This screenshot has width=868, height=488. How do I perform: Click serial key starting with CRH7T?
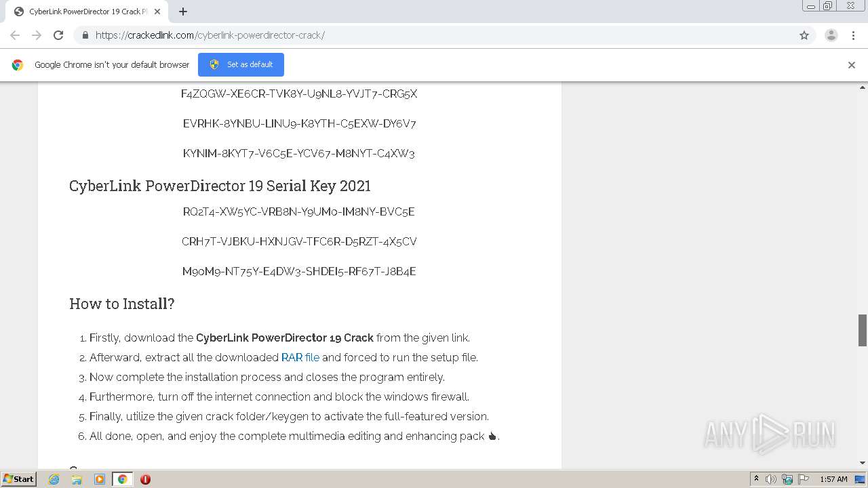click(299, 241)
